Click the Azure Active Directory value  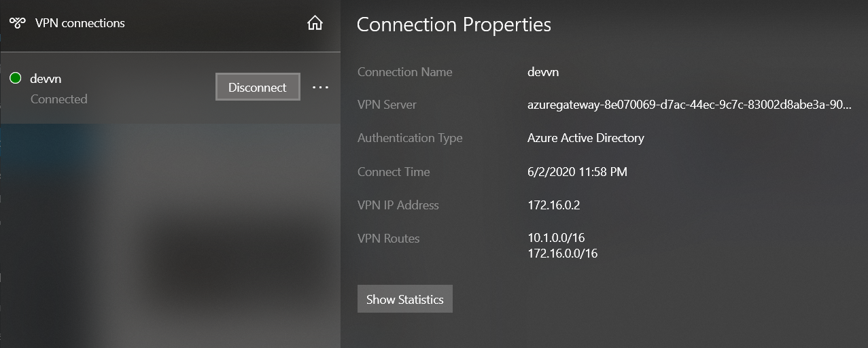[x=585, y=138]
